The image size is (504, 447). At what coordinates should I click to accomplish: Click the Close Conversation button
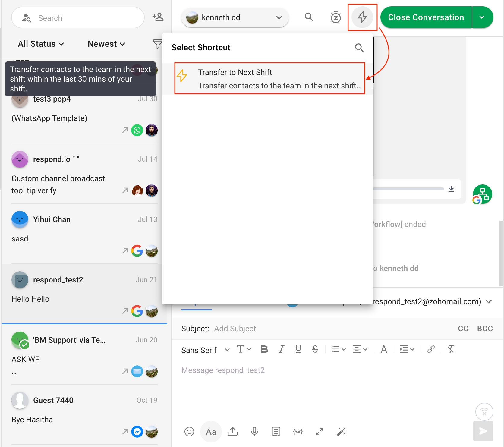coord(426,17)
